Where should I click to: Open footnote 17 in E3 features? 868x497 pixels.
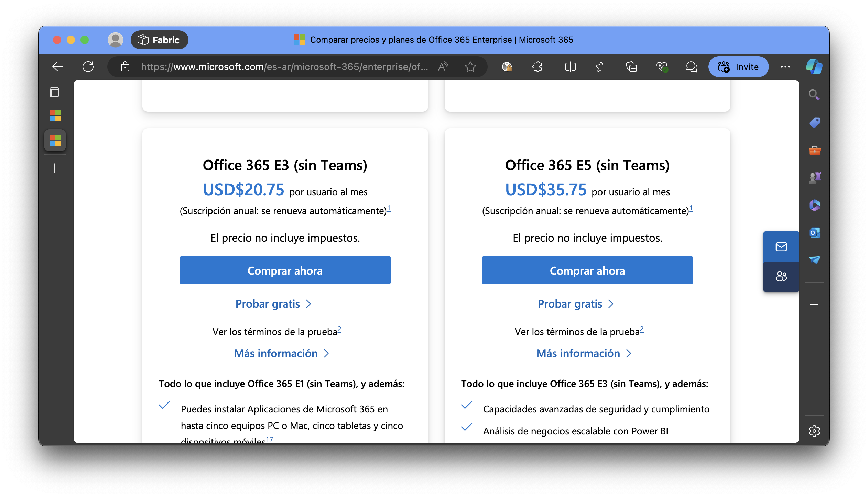coord(270,439)
